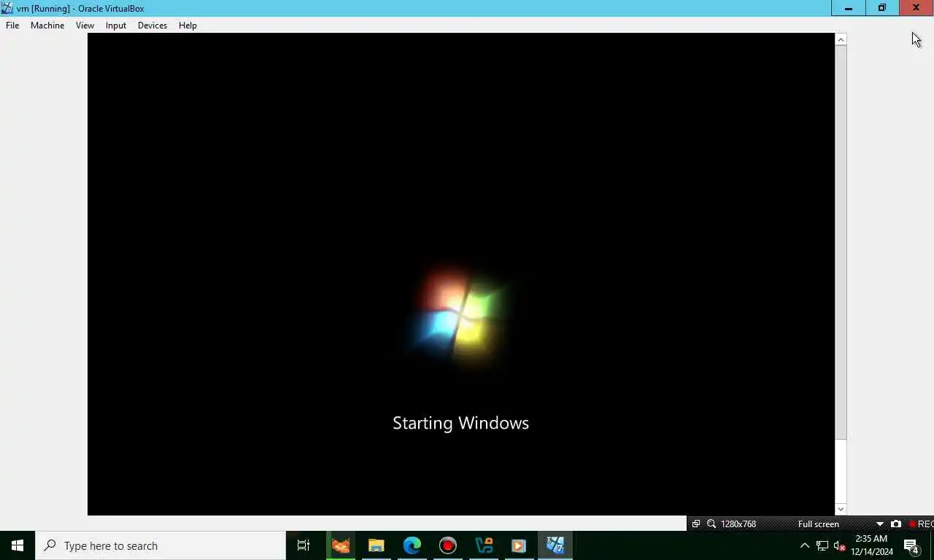Open the Devices menu
The height and width of the screenshot is (560, 934).
pos(152,26)
